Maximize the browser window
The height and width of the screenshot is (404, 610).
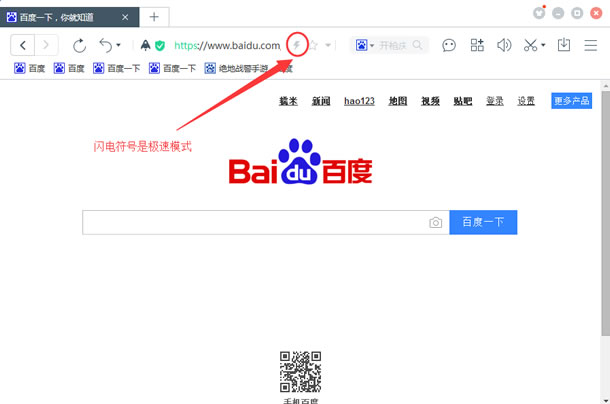point(577,13)
